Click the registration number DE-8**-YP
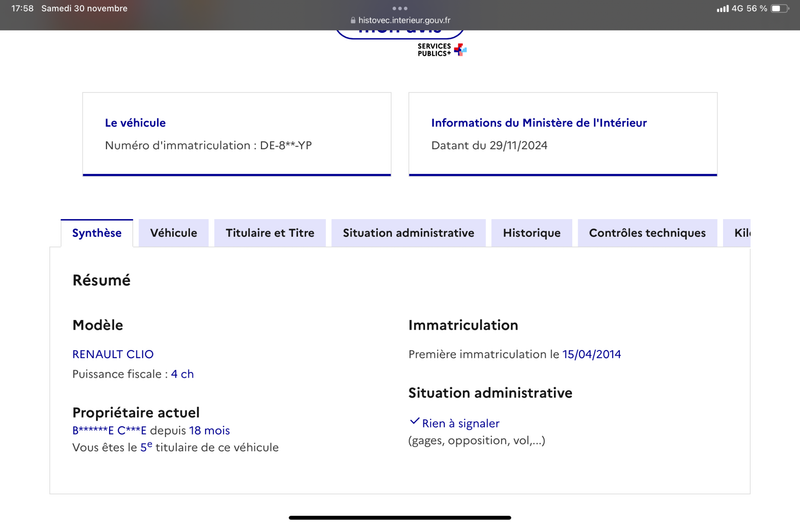 point(286,145)
